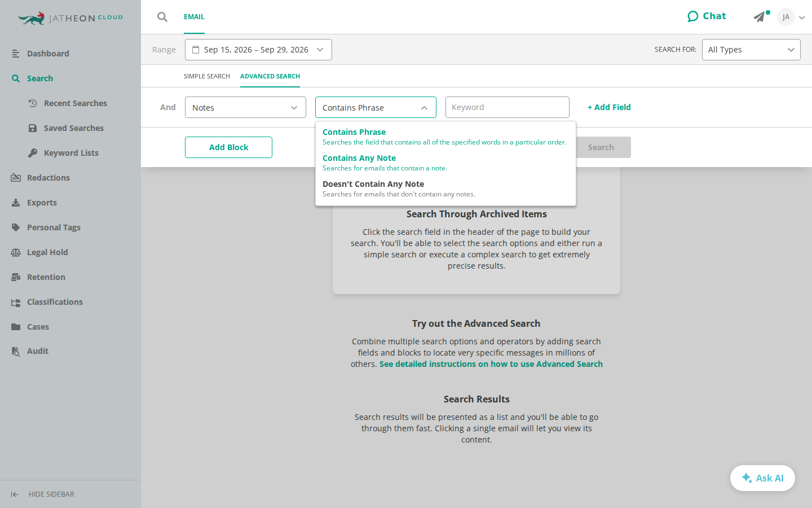Click the Jatheon Cloud logo
The height and width of the screenshot is (508, 812).
(70, 18)
